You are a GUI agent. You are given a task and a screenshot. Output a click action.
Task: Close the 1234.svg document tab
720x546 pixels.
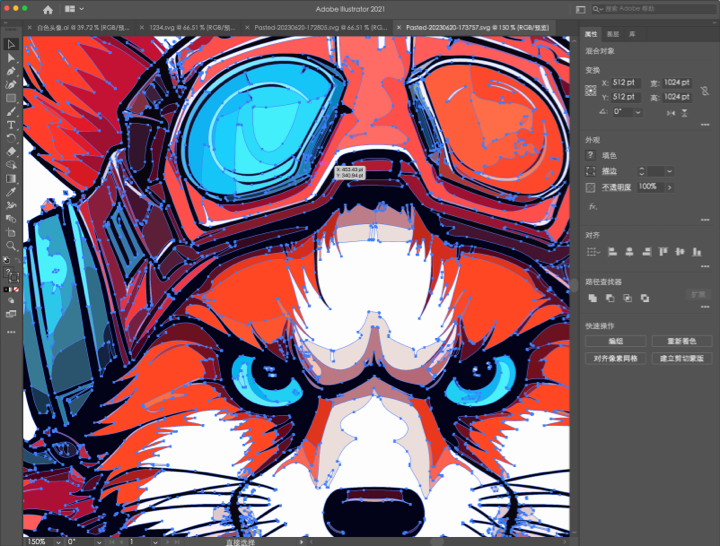click(142, 28)
